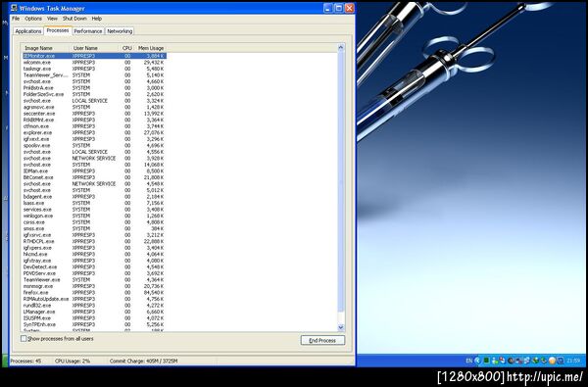Screen dimensions: 588x387
Task: Select the IDMan.exe process
Action: (x=94, y=171)
